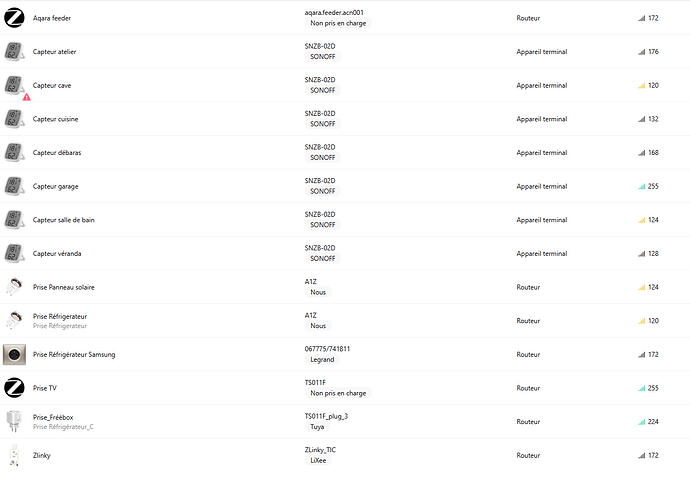Click the Tuya manufacturer label
This screenshot has height=477, width=690.
point(319,426)
